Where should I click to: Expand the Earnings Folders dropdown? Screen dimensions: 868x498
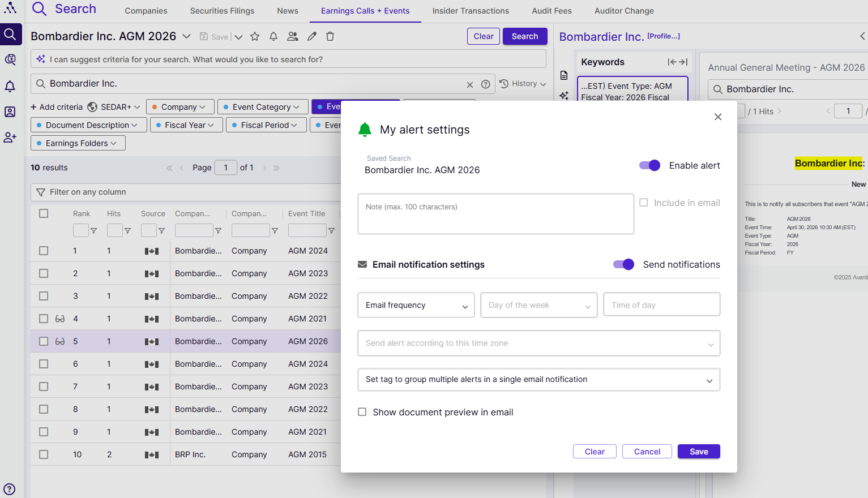(x=78, y=143)
